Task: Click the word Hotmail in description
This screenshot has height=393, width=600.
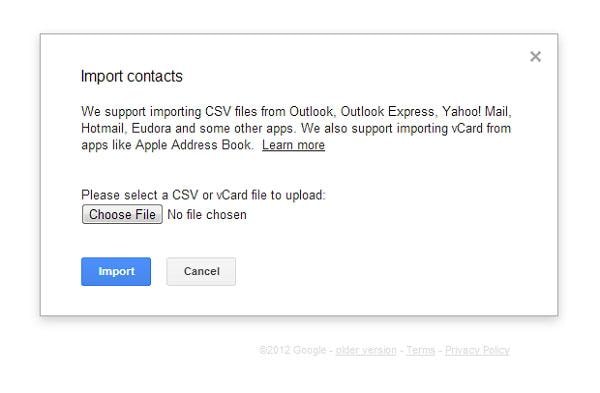Action: pos(102,128)
